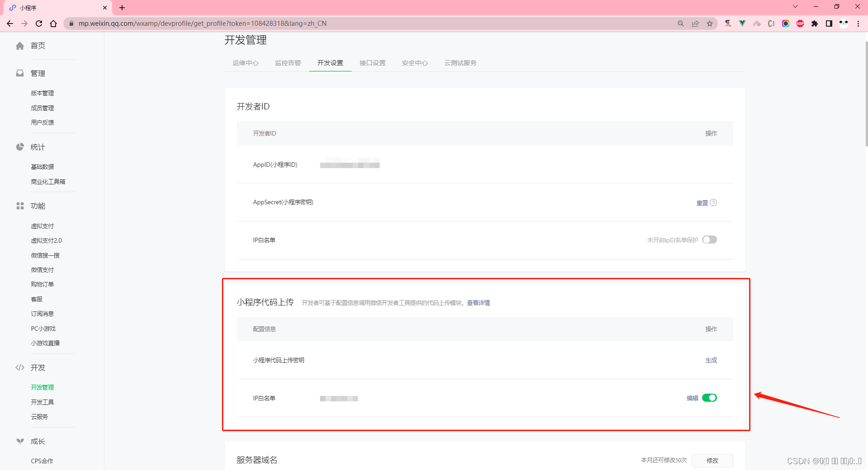Bookmark this page with star icon

pos(710,23)
